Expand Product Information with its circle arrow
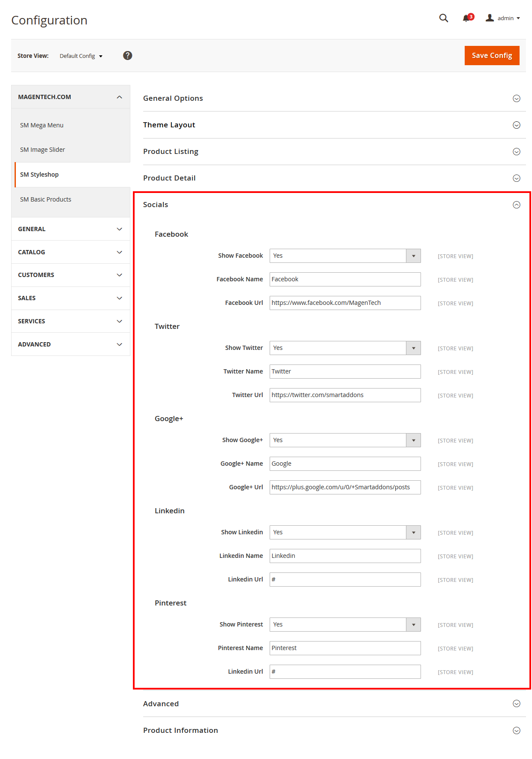This screenshot has width=532, height=759. [x=517, y=731]
